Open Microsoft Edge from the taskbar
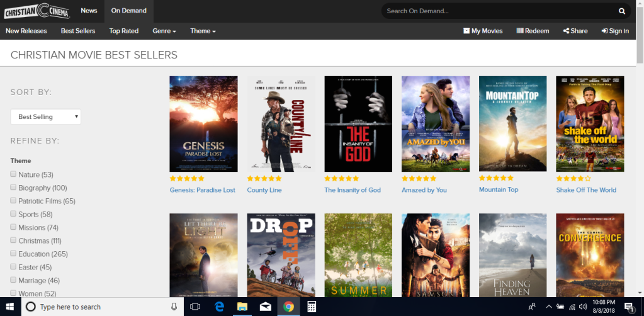Image resolution: width=644 pixels, height=316 pixels. pos(220,307)
